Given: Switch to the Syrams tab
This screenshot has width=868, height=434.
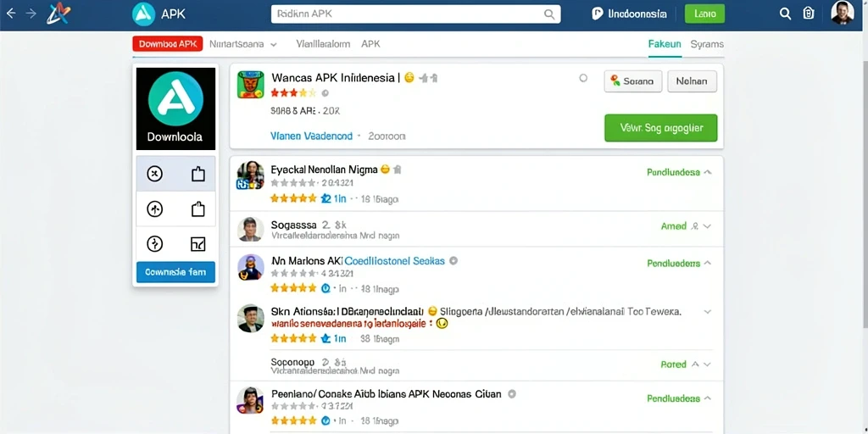Looking at the screenshot, I should 707,44.
